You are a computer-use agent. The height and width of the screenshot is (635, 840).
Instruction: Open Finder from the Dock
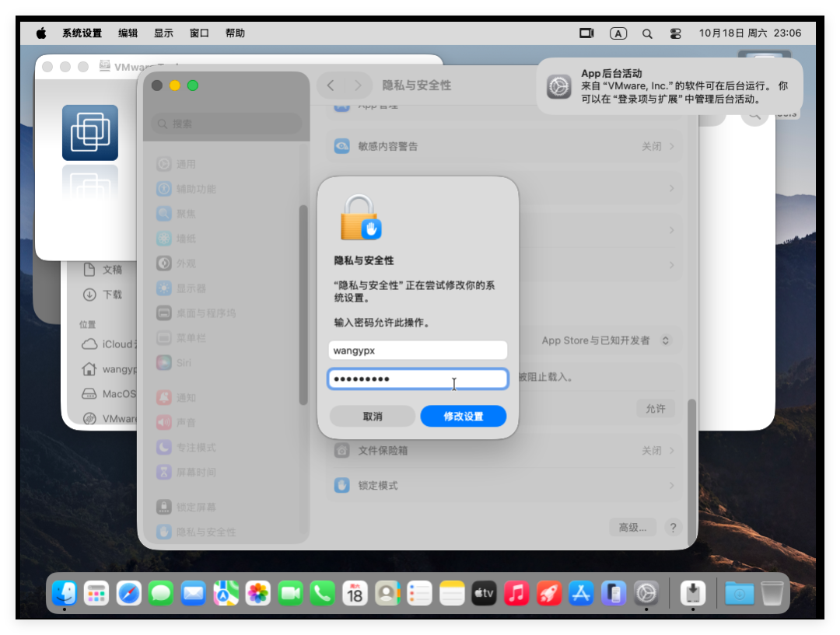pos(65,593)
